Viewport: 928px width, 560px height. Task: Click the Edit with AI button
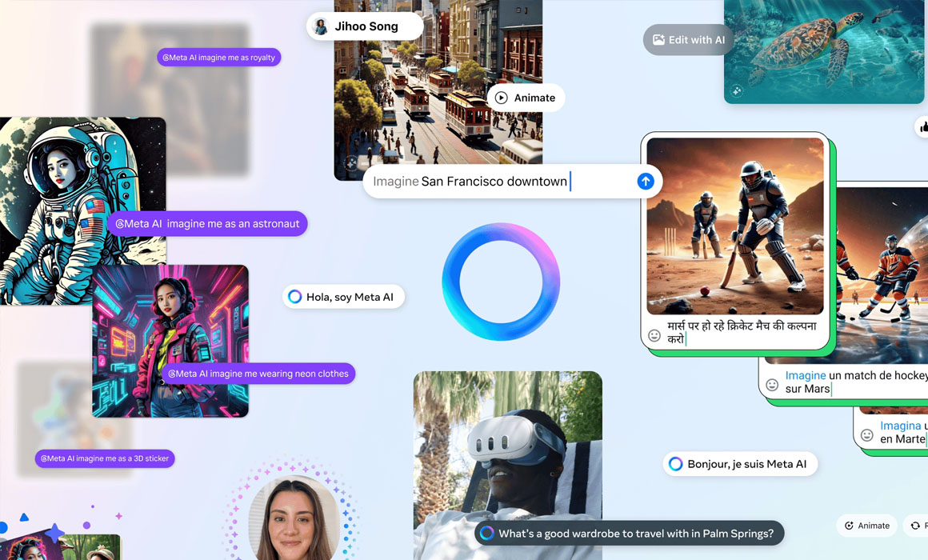[688, 40]
